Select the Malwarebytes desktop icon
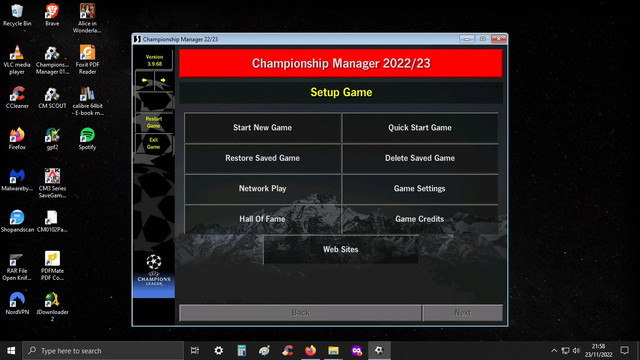 pos(17,180)
